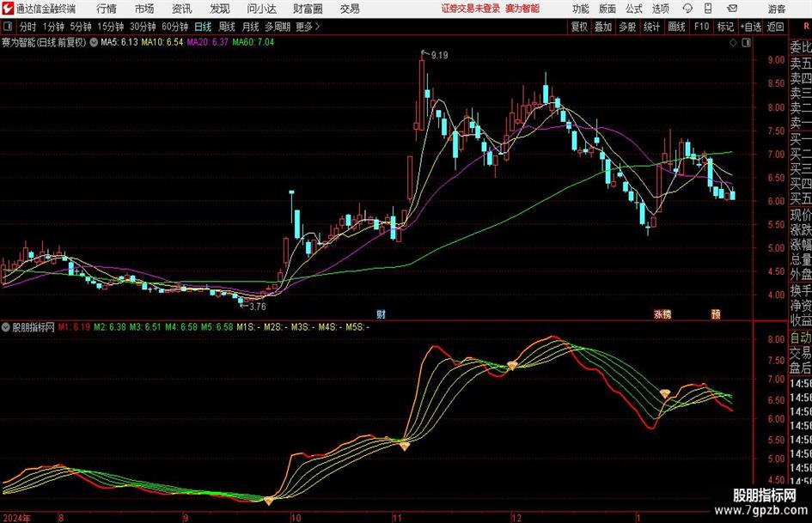This screenshot has height=523, width=812.
Task: Click the diamond signal marker near November
Action: point(405,446)
